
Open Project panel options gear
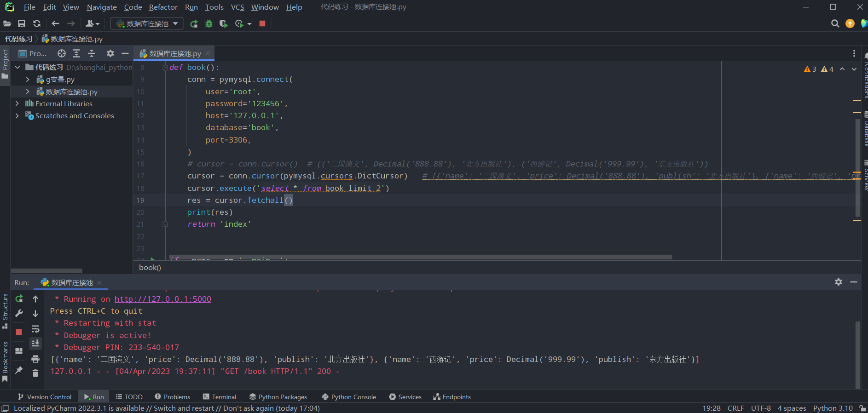point(110,53)
